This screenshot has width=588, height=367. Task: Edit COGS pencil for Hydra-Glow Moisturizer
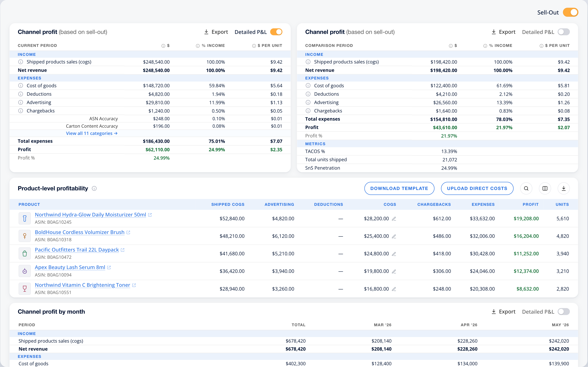click(394, 219)
